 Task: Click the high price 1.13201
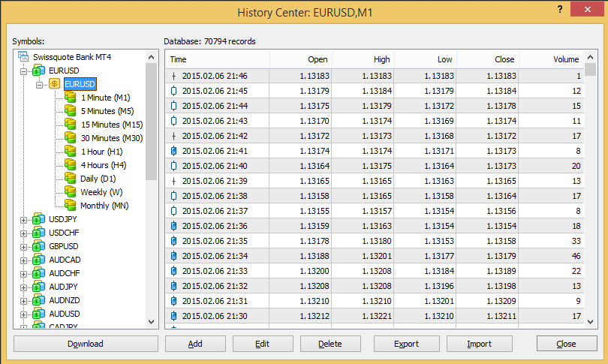(377, 256)
